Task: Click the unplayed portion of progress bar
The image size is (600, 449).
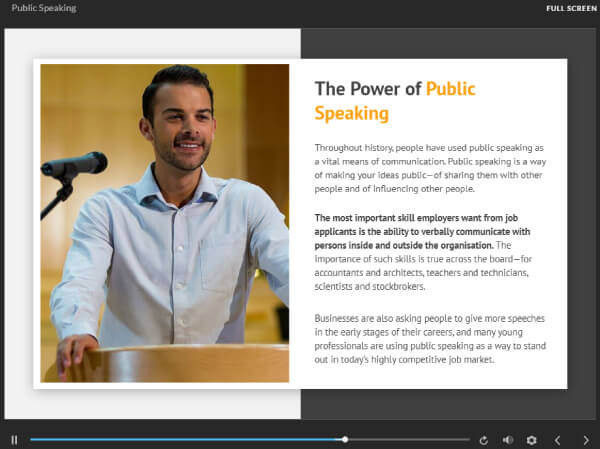Action: 409,439
